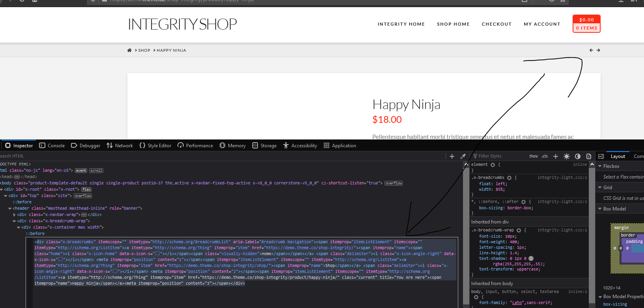Toggle dark color scheme simulation moon icon
Screen dimensions: 644x308
578,156
